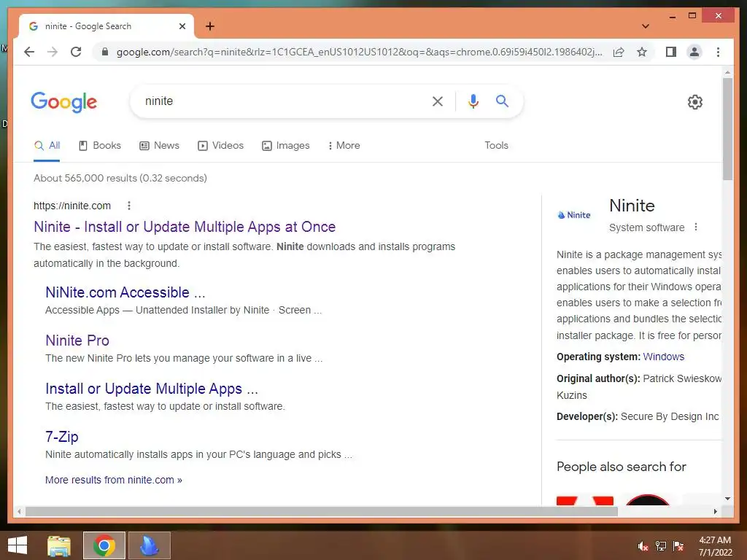Clear the search box text
Viewport: 747px width, 560px height.
coord(438,101)
